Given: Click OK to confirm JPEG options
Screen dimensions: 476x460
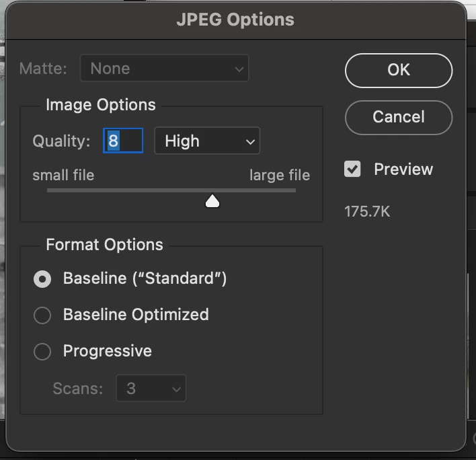Looking at the screenshot, I should click(x=398, y=70).
